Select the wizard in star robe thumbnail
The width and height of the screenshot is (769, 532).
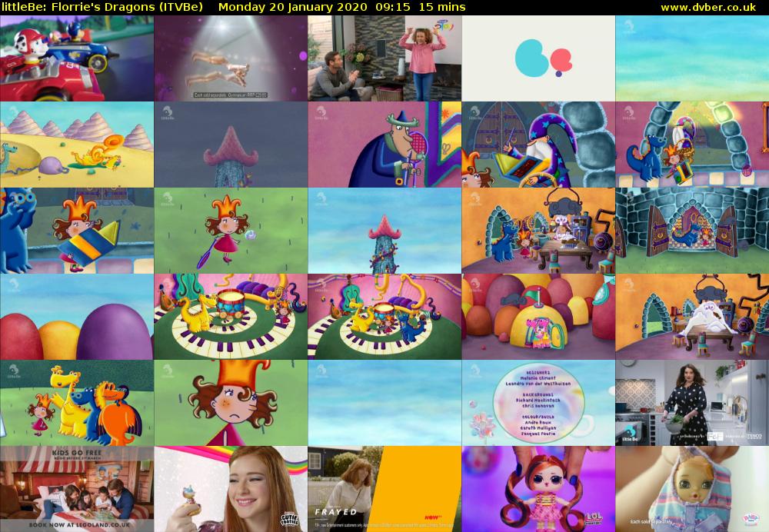pos(538,145)
